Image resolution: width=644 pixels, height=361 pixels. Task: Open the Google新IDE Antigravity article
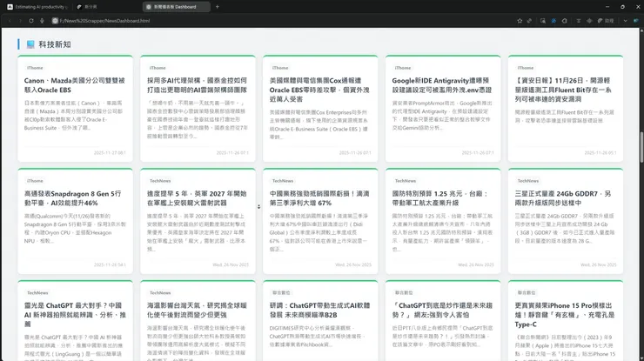click(441, 85)
